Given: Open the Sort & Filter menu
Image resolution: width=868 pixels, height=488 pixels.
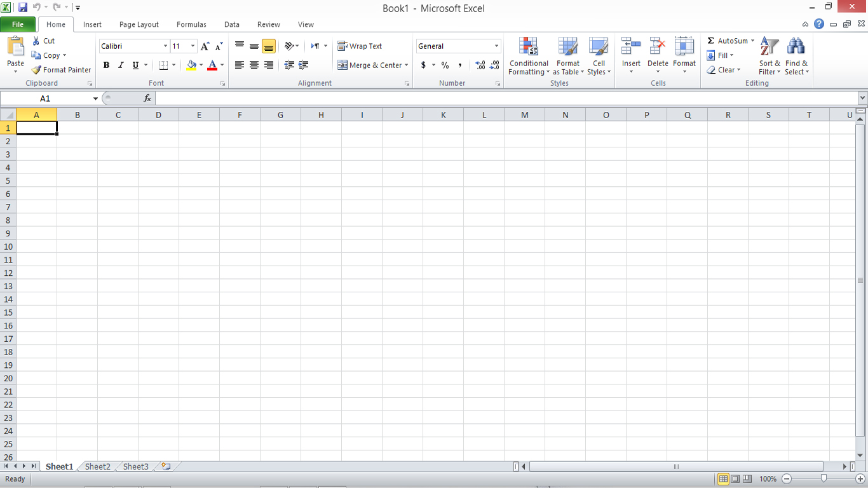Looking at the screenshot, I should click(770, 57).
